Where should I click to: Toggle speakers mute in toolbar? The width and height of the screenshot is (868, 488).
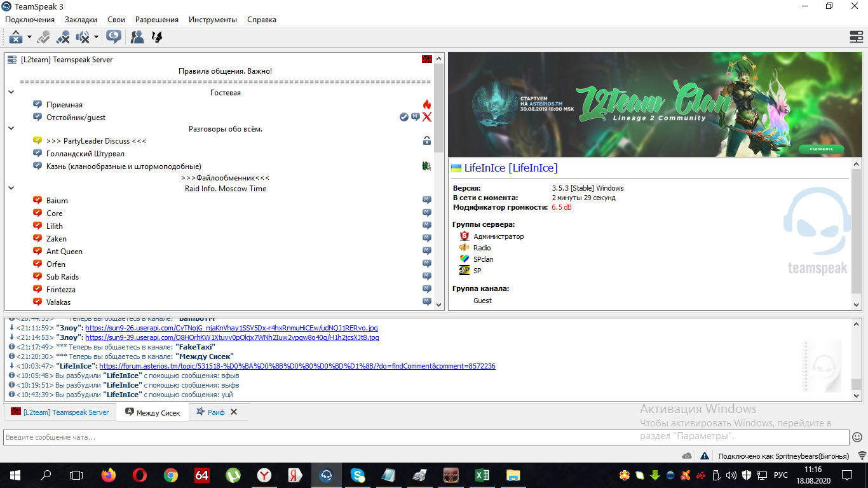coord(83,37)
